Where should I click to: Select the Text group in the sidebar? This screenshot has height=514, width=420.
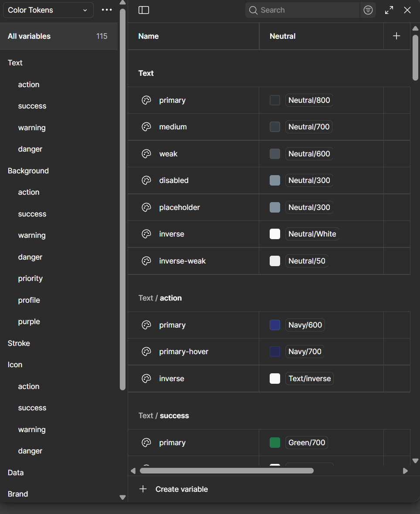pyautogui.click(x=15, y=63)
